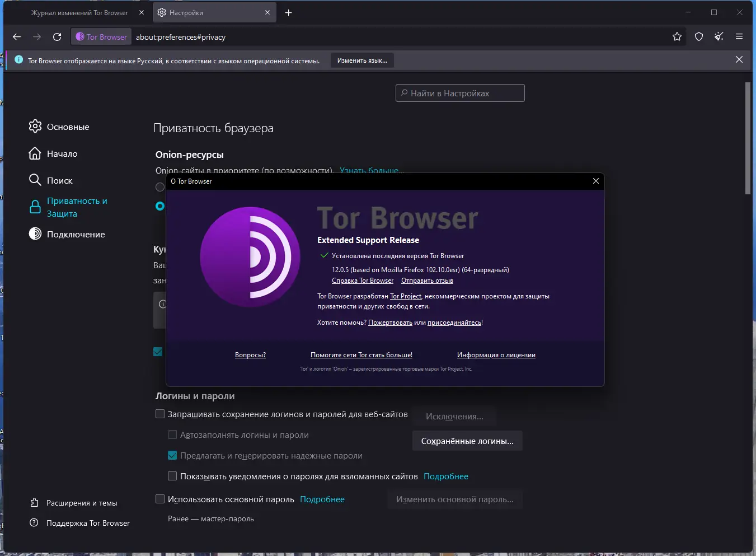Click the Сохранённые логины button
This screenshot has width=756, height=556.
467,441
